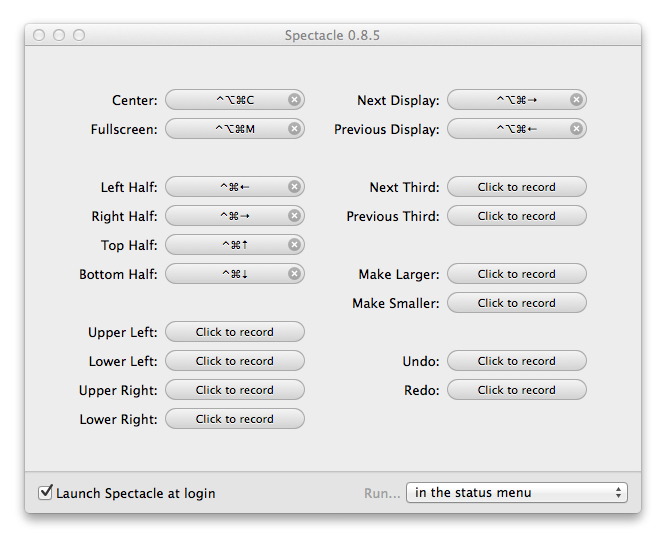The height and width of the screenshot is (551, 666).
Task: Record a Make Larger shortcut
Action: pos(516,274)
